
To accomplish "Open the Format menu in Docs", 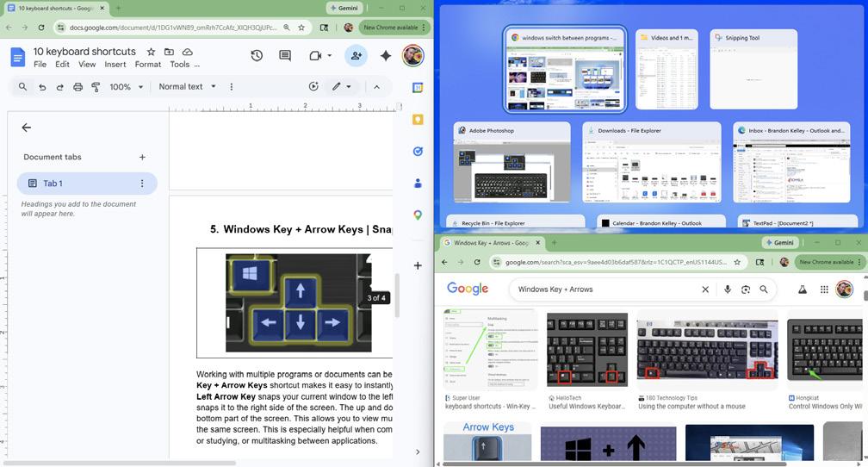I will point(148,65).
